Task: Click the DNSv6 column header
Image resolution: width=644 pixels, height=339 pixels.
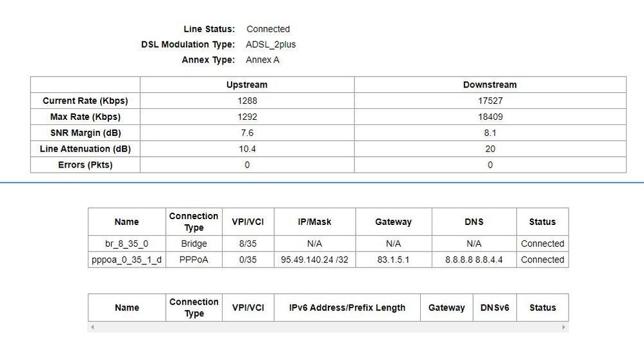Action: [495, 307]
